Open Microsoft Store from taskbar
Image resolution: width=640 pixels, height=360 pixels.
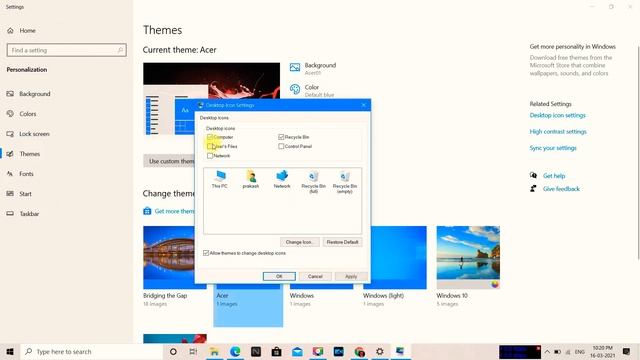tap(276, 351)
